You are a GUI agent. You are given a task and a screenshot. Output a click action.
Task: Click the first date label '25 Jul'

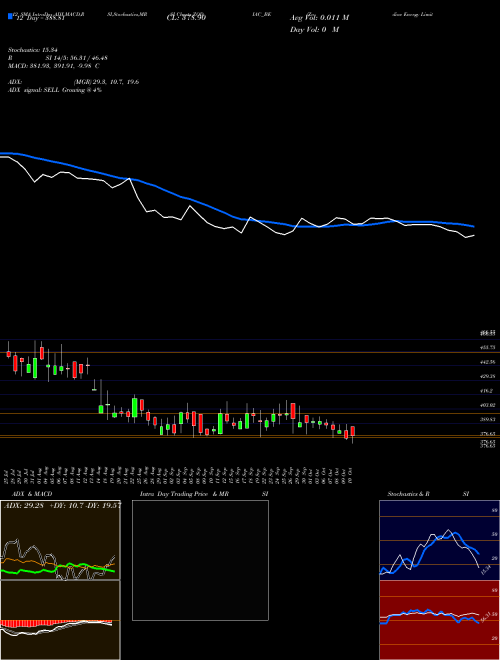(8, 475)
